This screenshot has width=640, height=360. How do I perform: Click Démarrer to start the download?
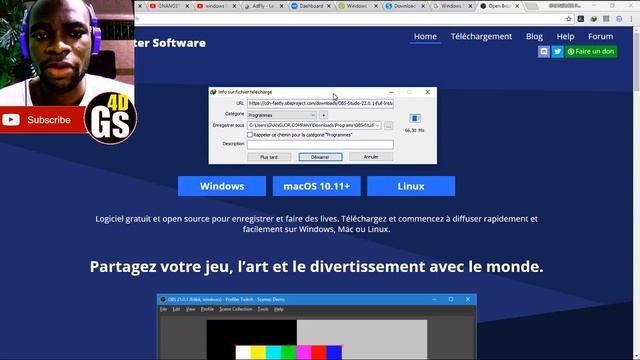click(320, 157)
